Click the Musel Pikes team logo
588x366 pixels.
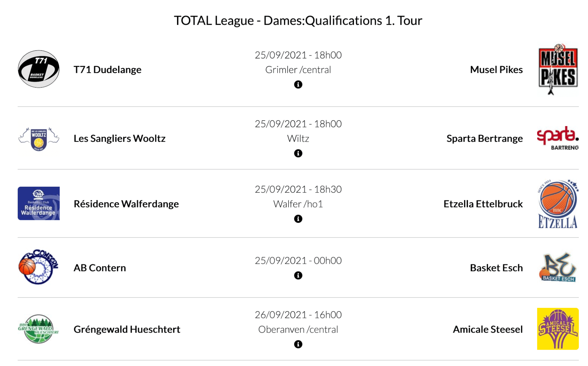tap(558, 69)
